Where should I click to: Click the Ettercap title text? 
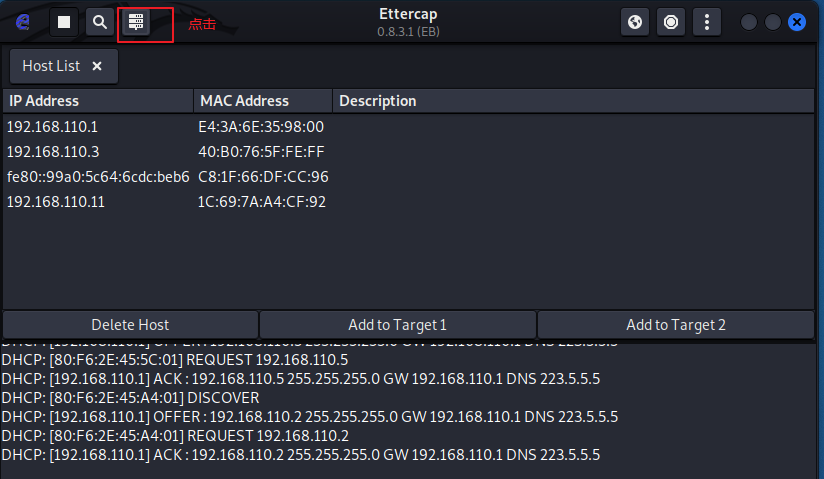408,14
